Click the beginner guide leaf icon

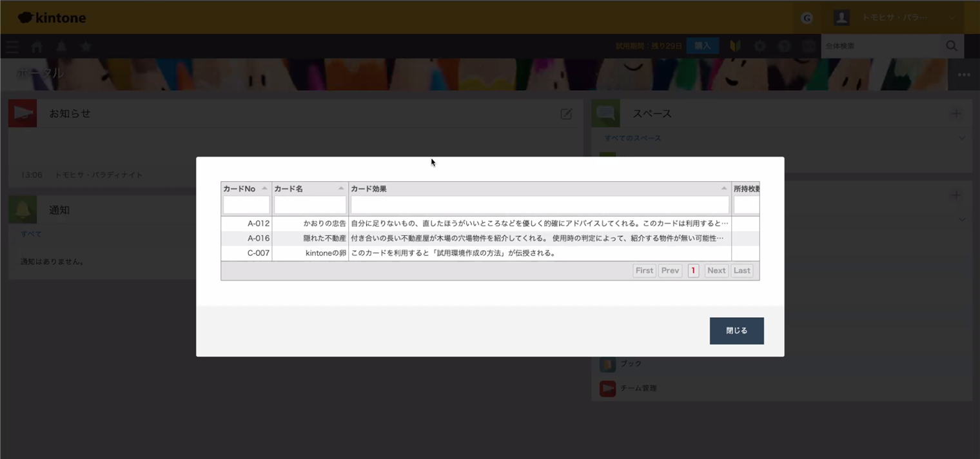(735, 46)
